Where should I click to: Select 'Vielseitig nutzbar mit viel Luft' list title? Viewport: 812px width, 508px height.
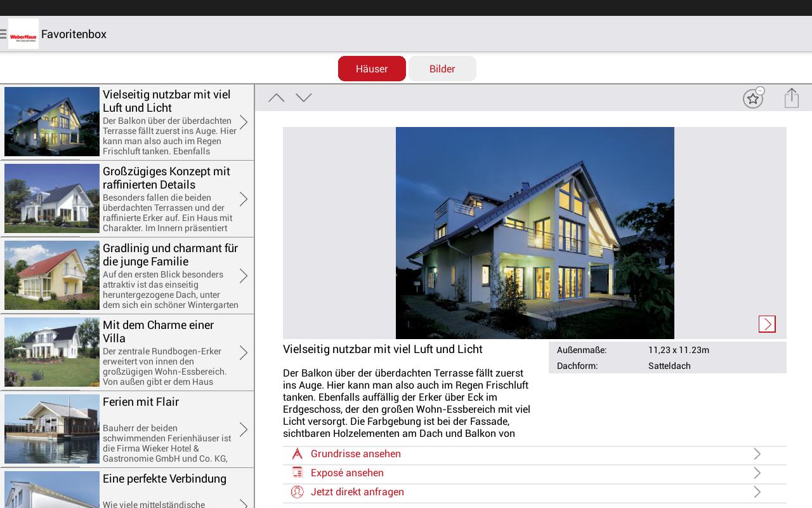pos(166,101)
